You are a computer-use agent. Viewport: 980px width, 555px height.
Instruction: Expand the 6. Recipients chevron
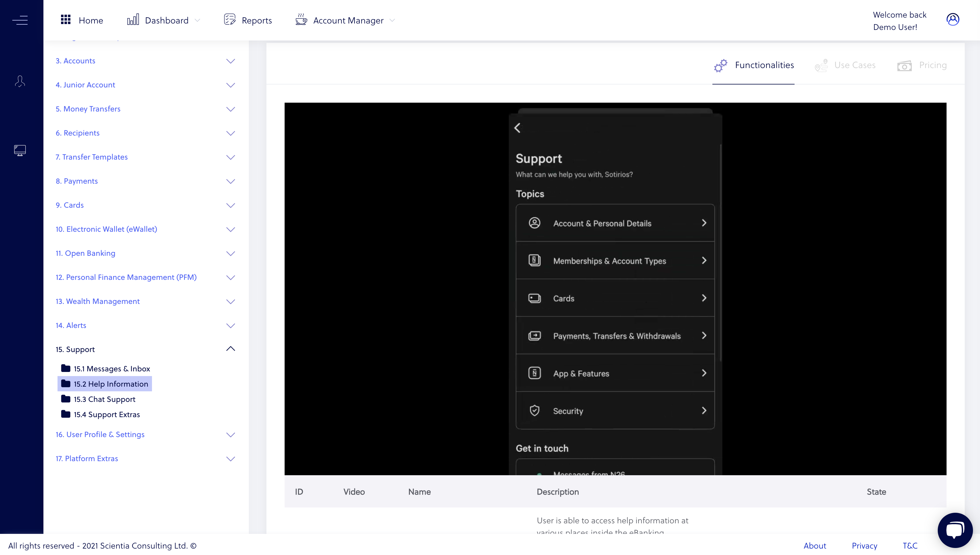click(x=230, y=133)
